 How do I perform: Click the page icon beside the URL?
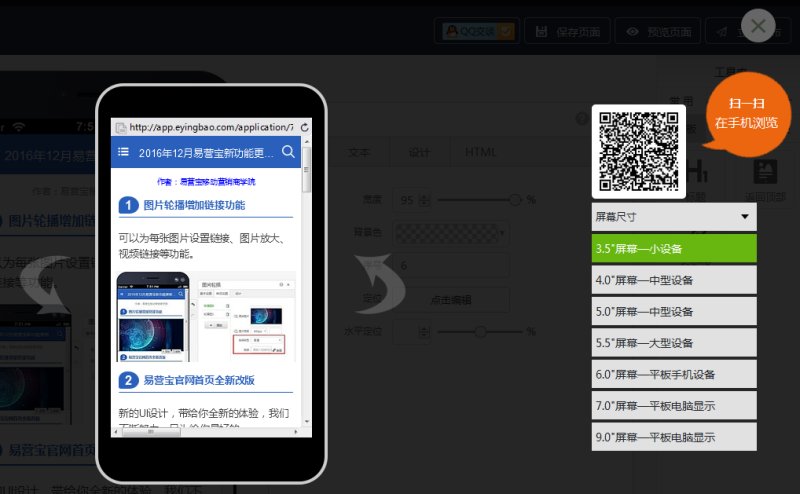(120, 127)
